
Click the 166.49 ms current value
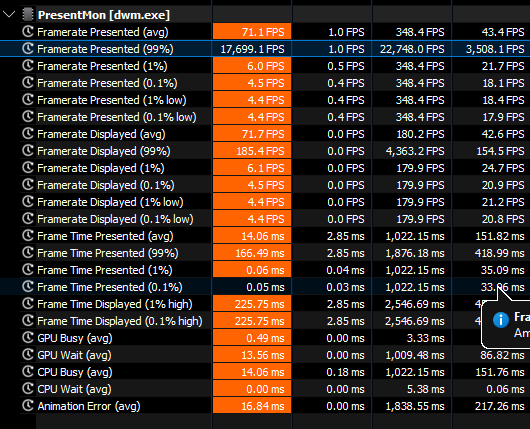(x=260, y=253)
